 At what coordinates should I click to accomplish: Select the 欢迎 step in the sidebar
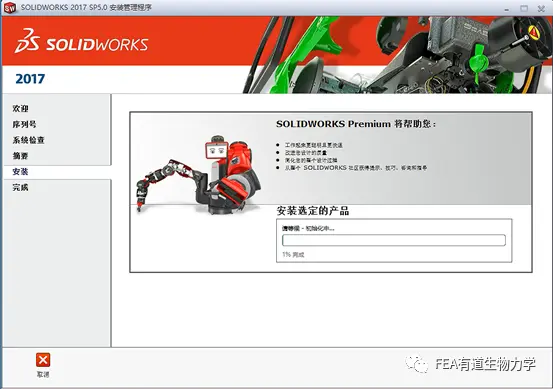click(20, 108)
